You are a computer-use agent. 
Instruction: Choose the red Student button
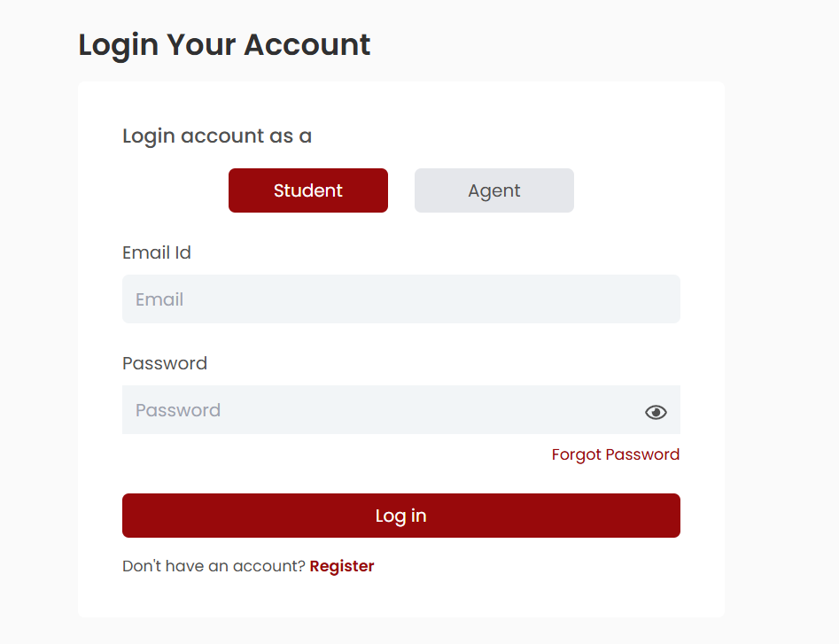(308, 190)
